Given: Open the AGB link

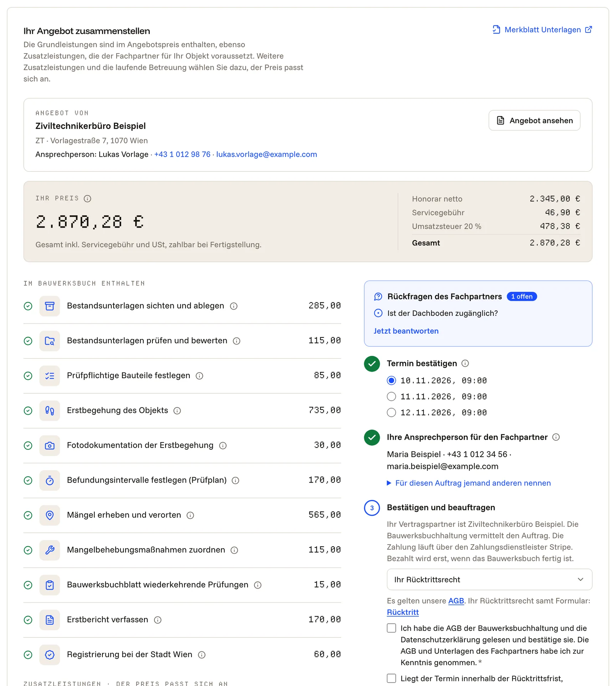Looking at the screenshot, I should [x=456, y=601].
